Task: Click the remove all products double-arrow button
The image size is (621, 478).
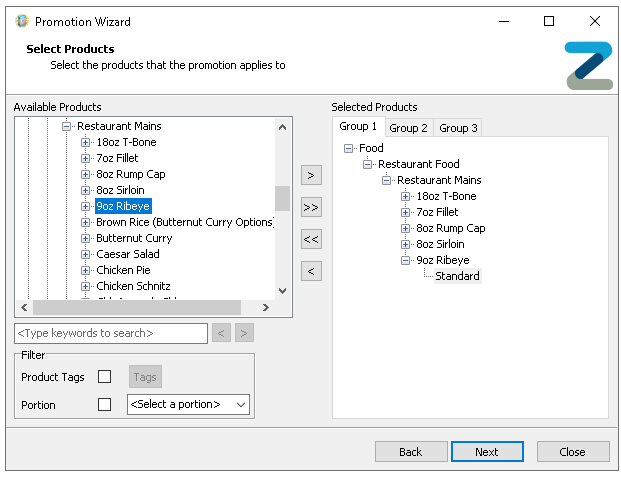Action: click(x=312, y=239)
